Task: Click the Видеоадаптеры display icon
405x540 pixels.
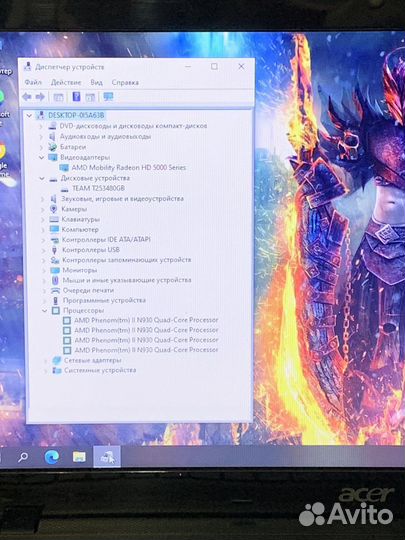Action: click(53, 157)
